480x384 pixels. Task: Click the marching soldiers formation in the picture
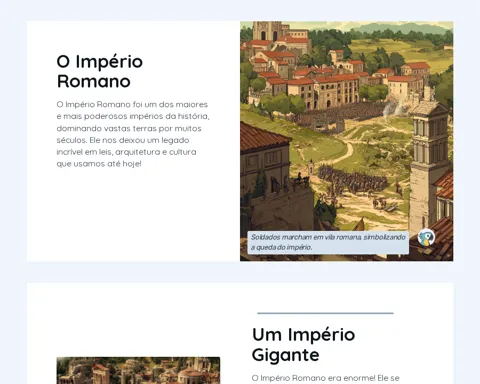coord(352,179)
